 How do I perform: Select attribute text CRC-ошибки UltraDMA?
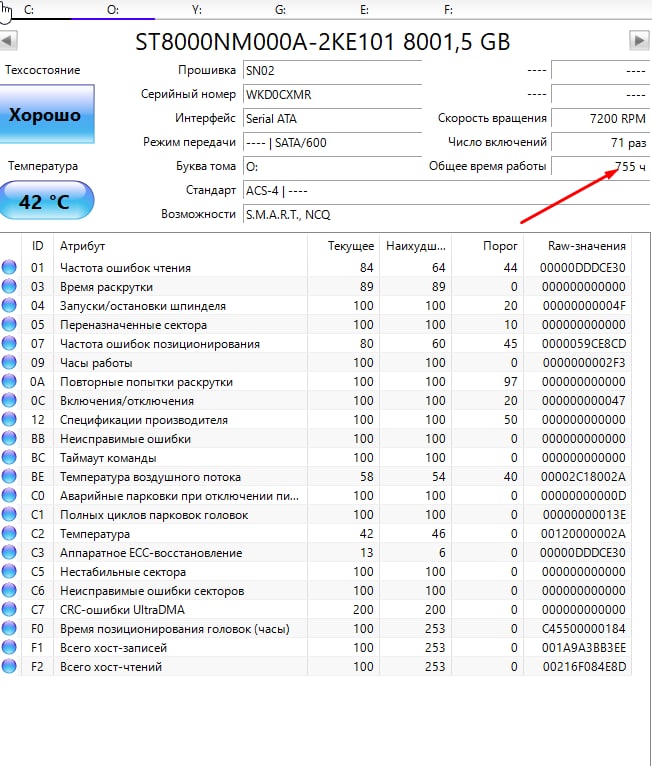(x=122, y=610)
